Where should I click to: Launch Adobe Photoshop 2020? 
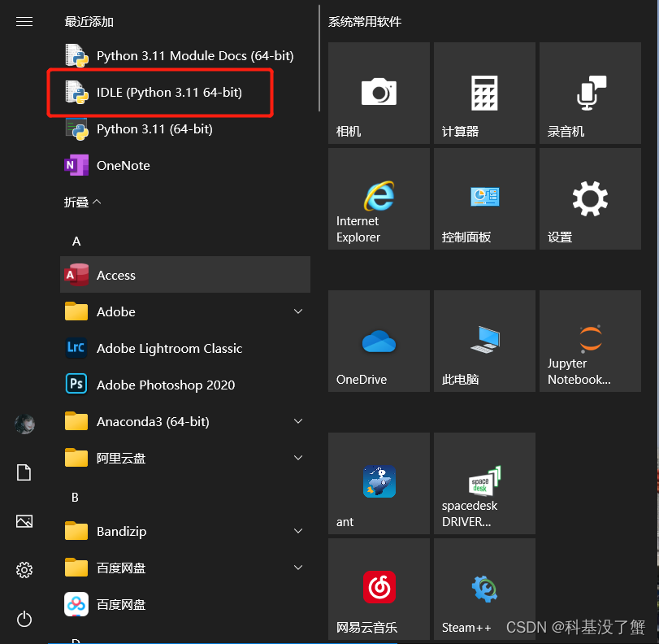pos(185,385)
